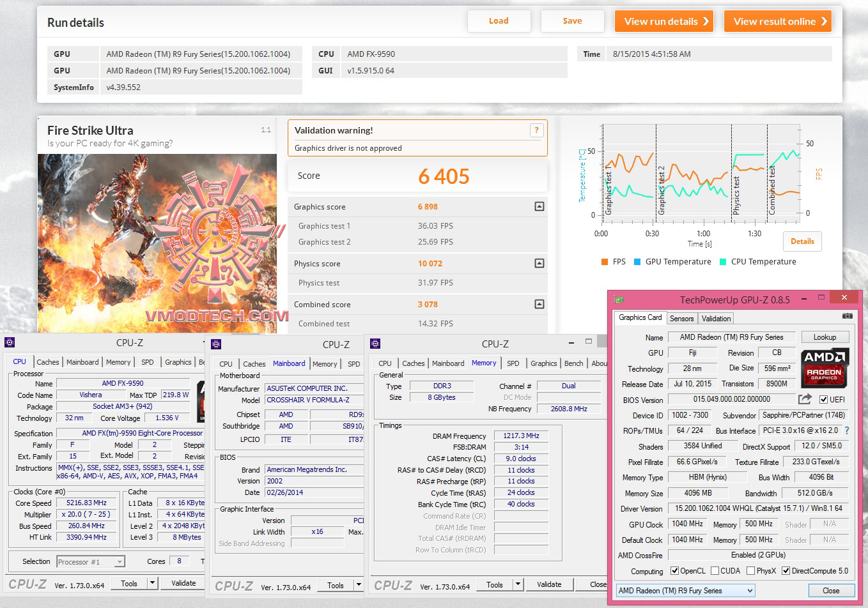Toggle the CUDA checkbox

(x=715, y=571)
